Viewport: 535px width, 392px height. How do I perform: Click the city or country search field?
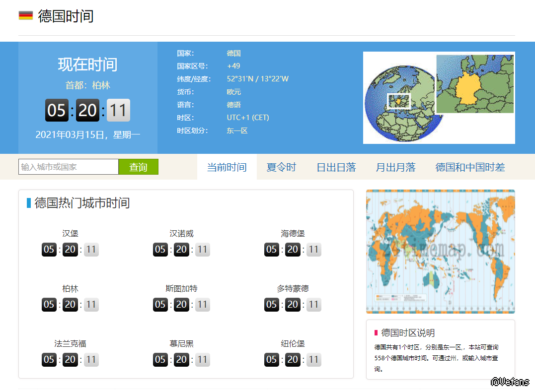[x=69, y=167]
